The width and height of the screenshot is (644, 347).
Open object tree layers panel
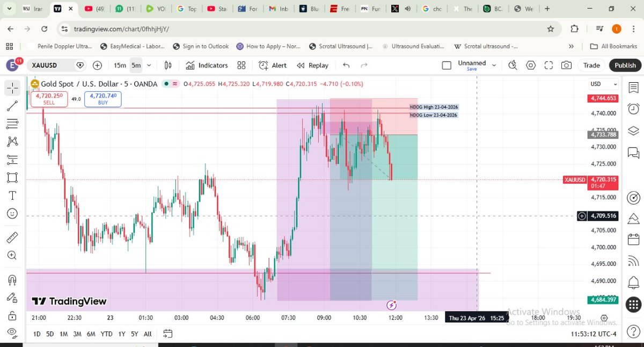[x=633, y=131]
